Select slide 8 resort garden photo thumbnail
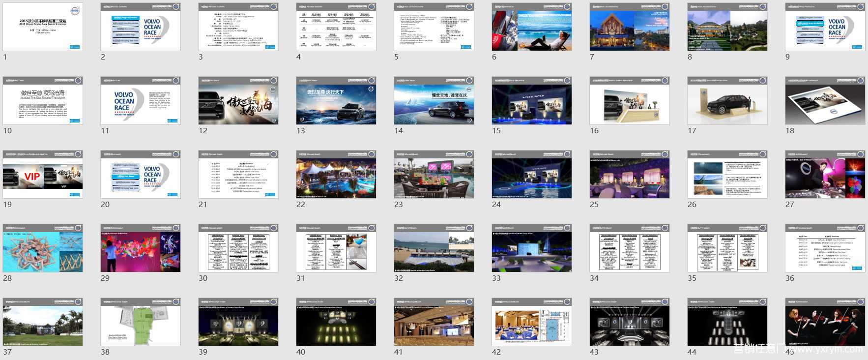This screenshot has width=868, height=360. 727,27
